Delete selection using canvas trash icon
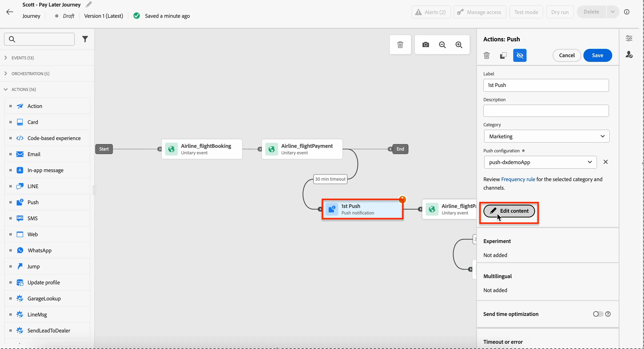Image resolution: width=644 pixels, height=349 pixels. point(400,45)
